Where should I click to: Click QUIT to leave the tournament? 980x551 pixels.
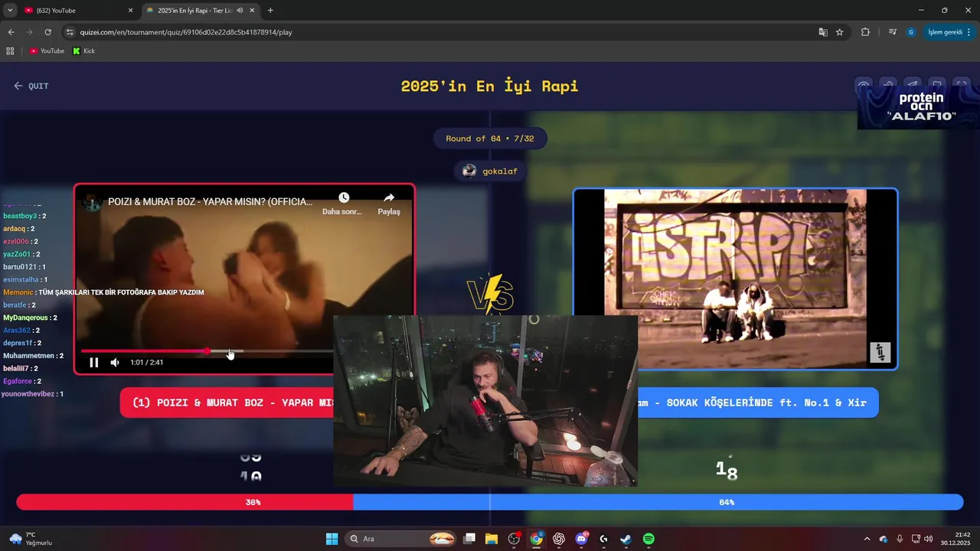click(x=31, y=86)
